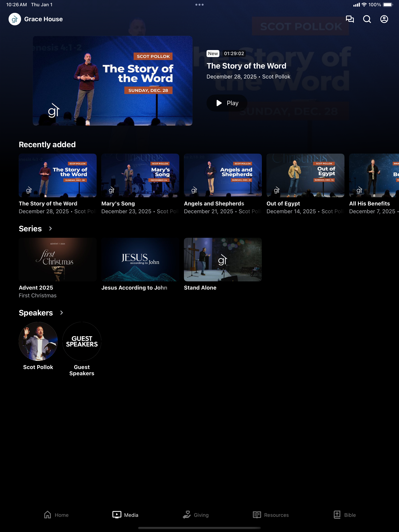Open Jesus According to John series image
Screen dimensions: 399x532
pyautogui.click(x=140, y=260)
